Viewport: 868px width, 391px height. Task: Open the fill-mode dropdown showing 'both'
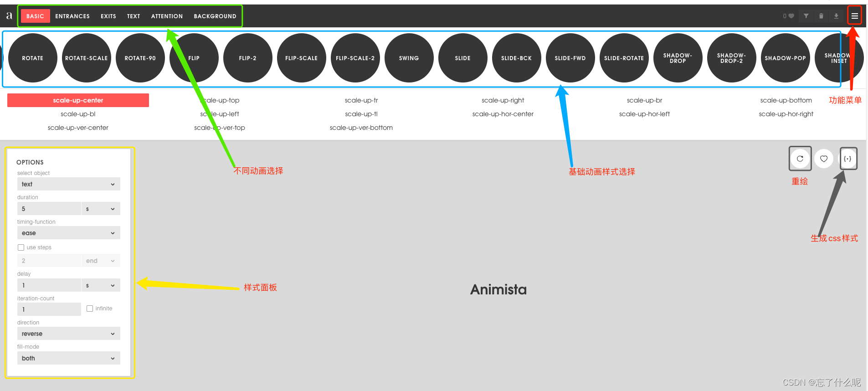pyautogui.click(x=69, y=358)
